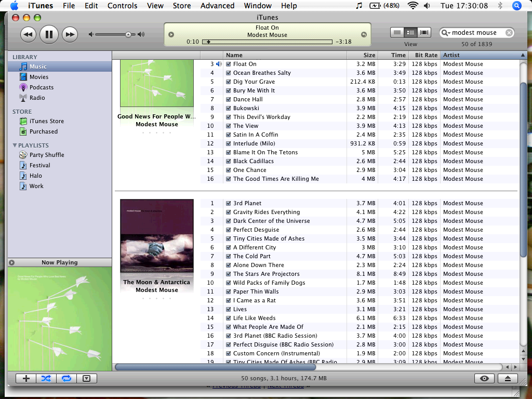Switch to album grouped view
Image resolution: width=532 pixels, height=399 pixels.
click(x=410, y=33)
